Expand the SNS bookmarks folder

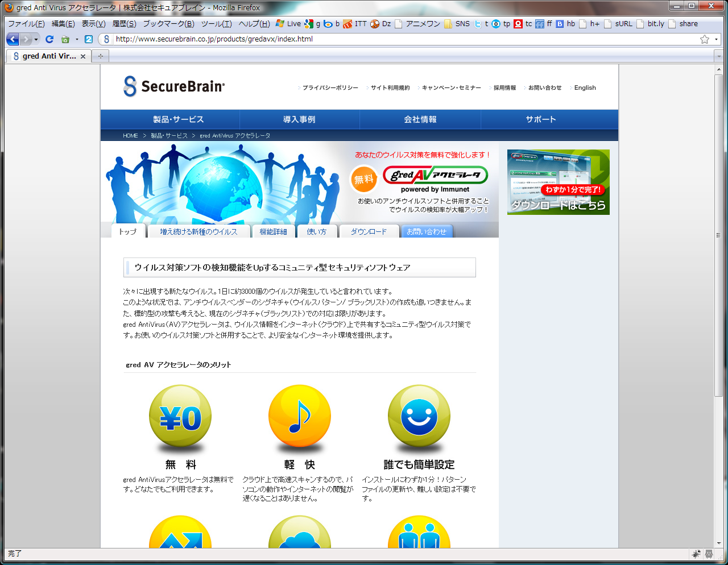tap(457, 24)
